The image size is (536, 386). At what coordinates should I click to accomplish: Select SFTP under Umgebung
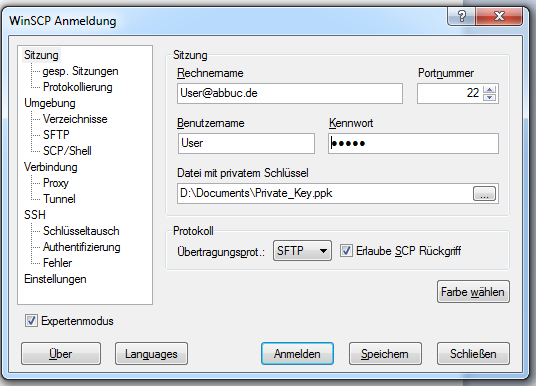(56, 135)
